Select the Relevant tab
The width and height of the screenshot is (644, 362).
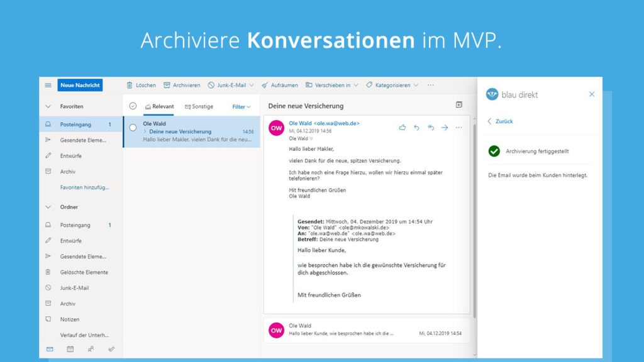160,106
